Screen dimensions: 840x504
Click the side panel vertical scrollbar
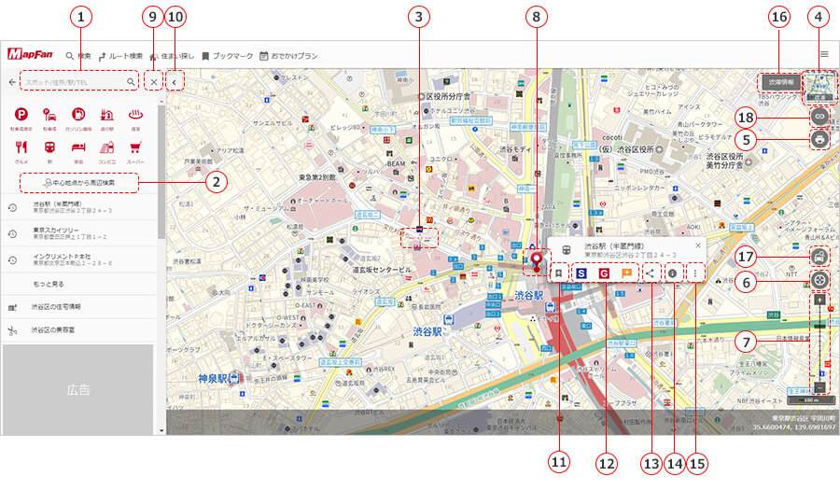click(x=161, y=172)
